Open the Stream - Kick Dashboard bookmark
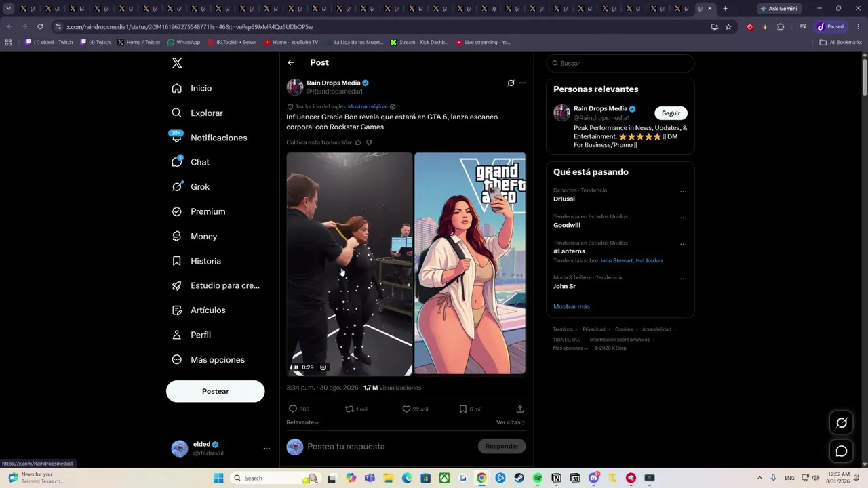868x488 pixels. (x=420, y=42)
